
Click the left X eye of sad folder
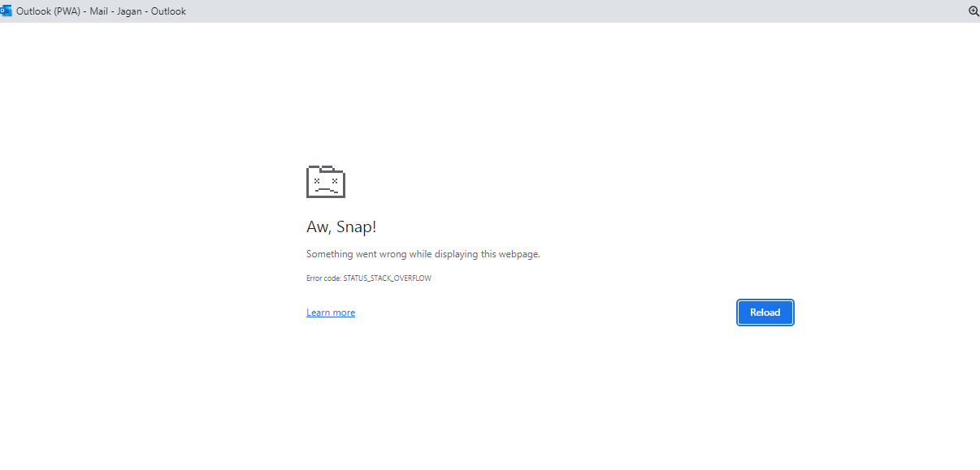(317, 180)
